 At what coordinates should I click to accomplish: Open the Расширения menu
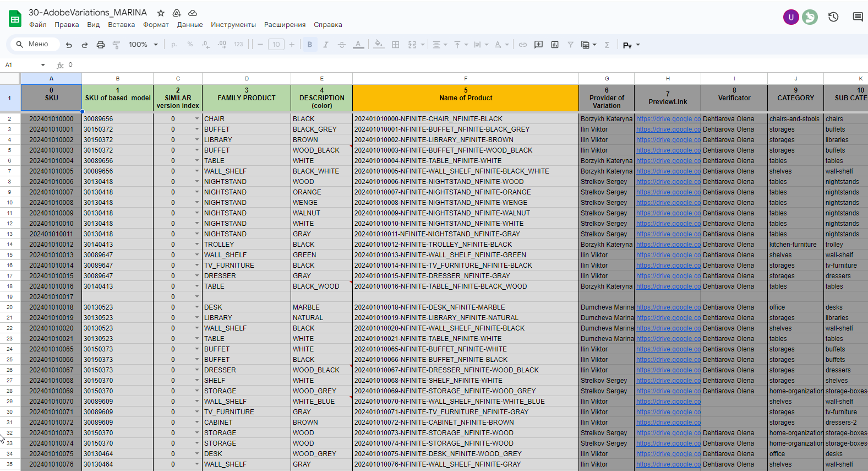[x=285, y=25]
